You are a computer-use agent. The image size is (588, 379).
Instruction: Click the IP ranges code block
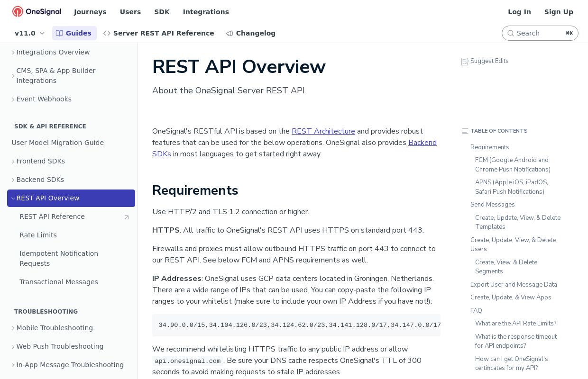point(296,325)
